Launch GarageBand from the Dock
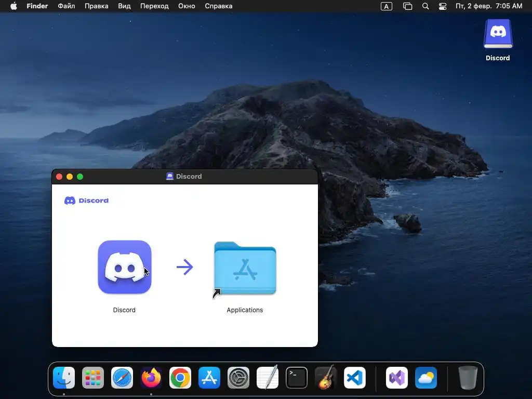The height and width of the screenshot is (399, 532). (326, 378)
